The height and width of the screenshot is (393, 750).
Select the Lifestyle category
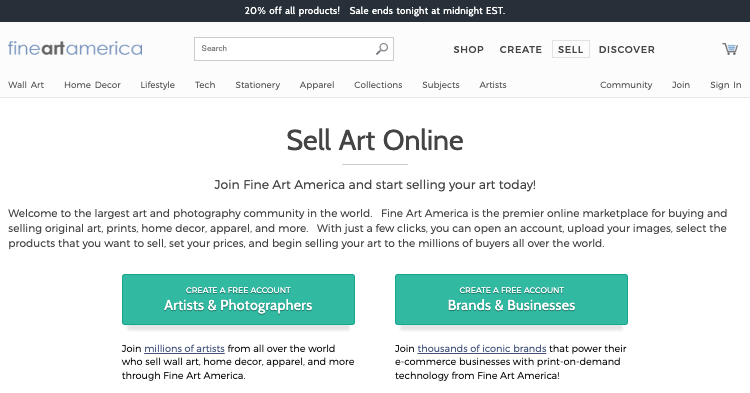tap(157, 85)
